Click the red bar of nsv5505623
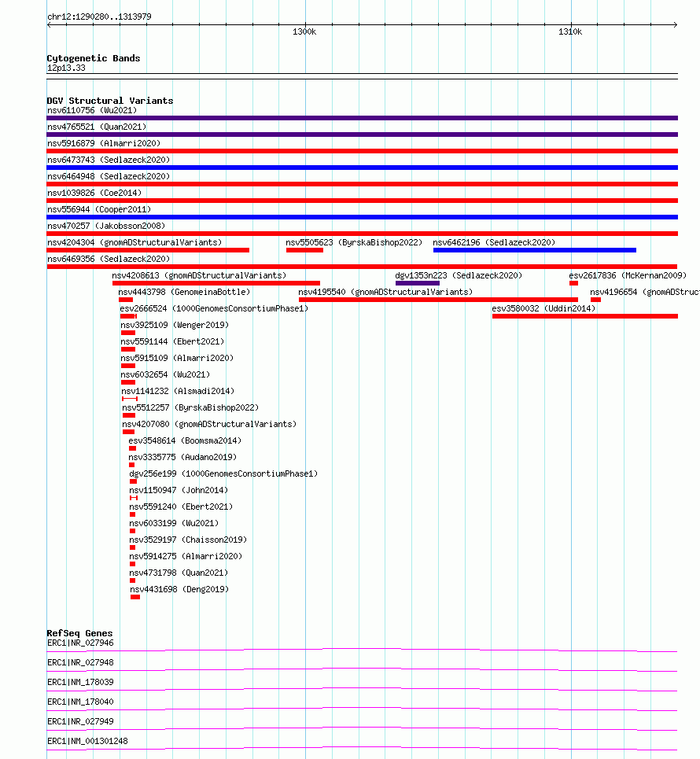700x759 pixels. point(304,250)
